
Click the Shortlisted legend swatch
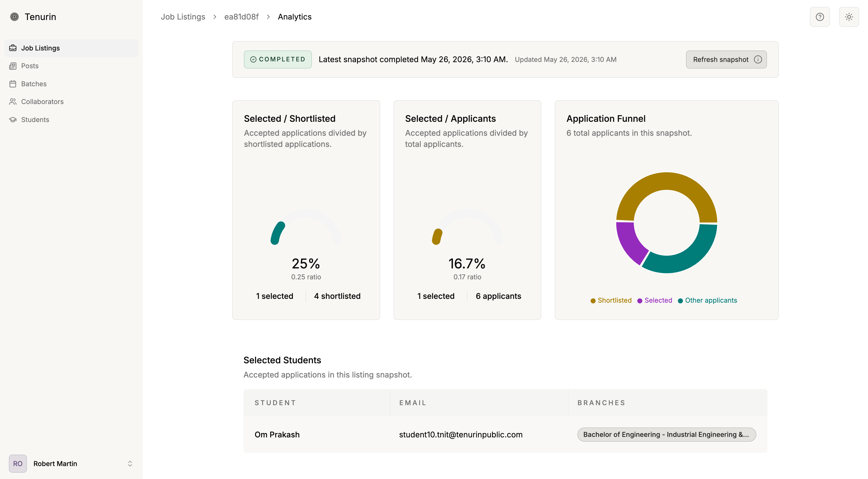pos(593,301)
